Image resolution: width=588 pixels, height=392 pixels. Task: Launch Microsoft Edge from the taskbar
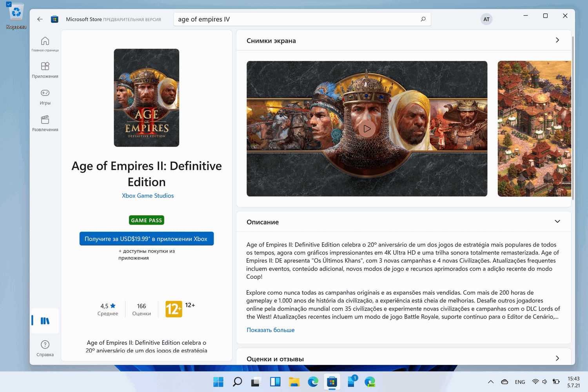[x=313, y=382]
